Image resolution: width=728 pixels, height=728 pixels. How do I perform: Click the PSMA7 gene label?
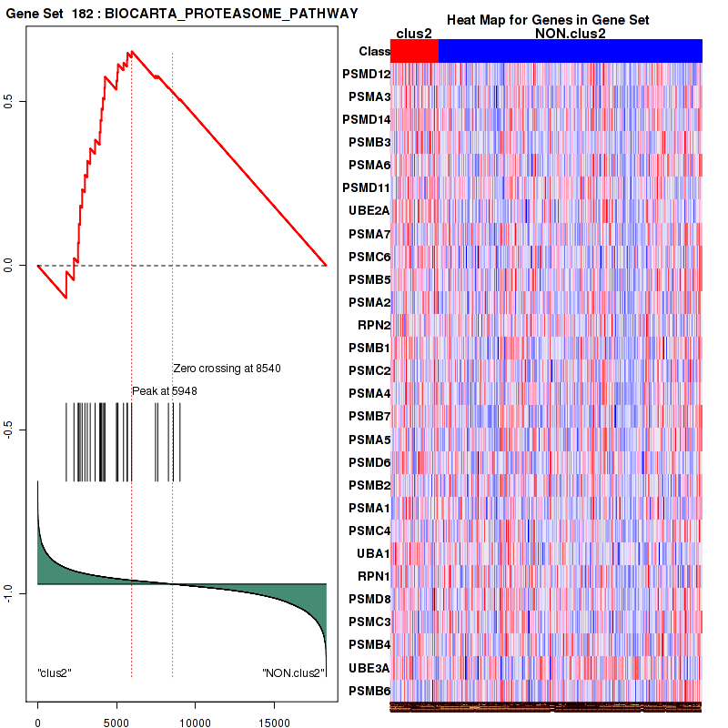tap(369, 234)
